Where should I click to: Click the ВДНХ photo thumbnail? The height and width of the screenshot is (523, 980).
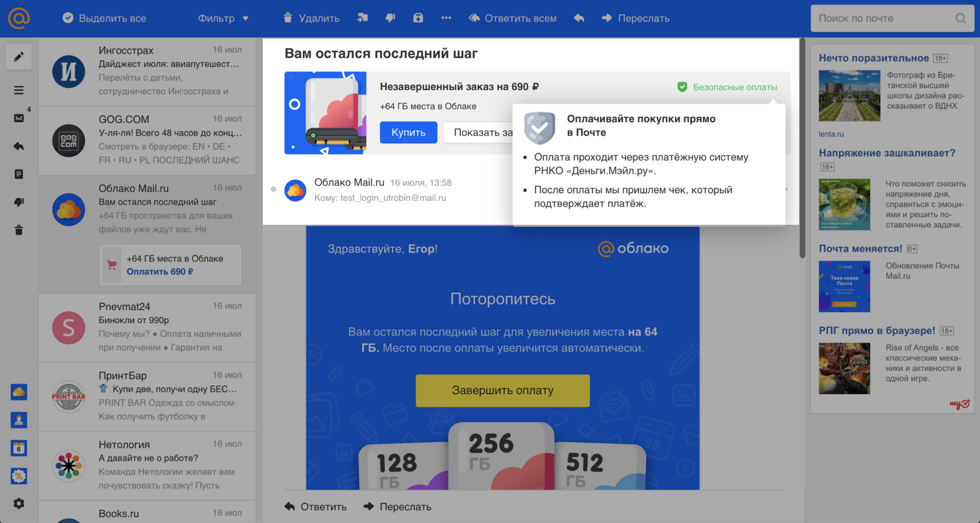click(x=849, y=96)
